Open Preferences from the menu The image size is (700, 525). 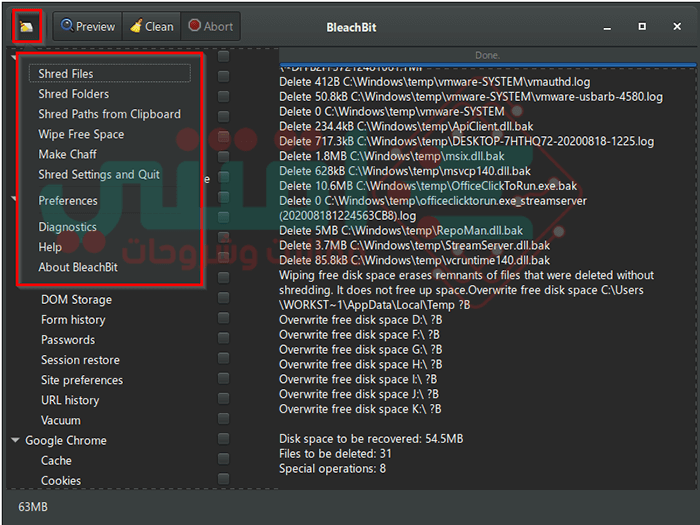pyautogui.click(x=68, y=201)
